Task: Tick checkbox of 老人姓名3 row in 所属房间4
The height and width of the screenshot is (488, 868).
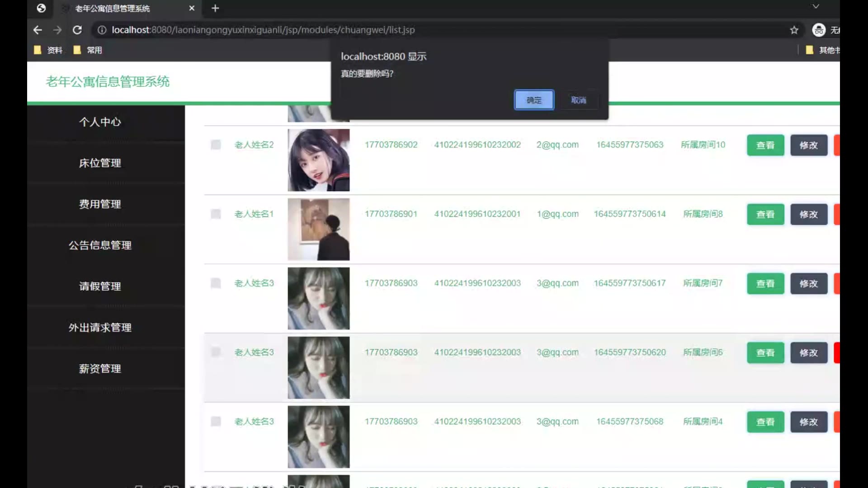Action: click(216, 421)
